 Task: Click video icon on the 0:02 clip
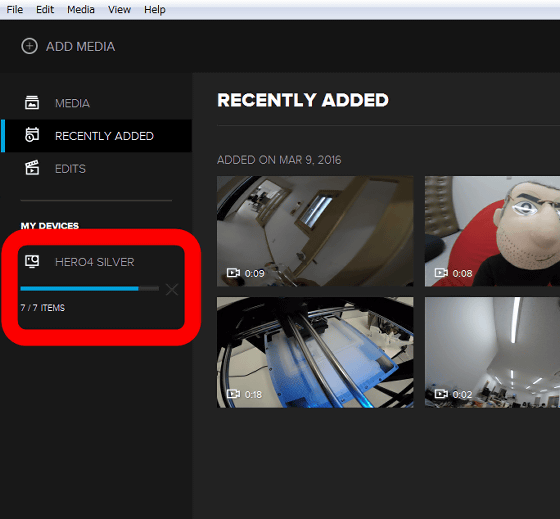coord(441,394)
